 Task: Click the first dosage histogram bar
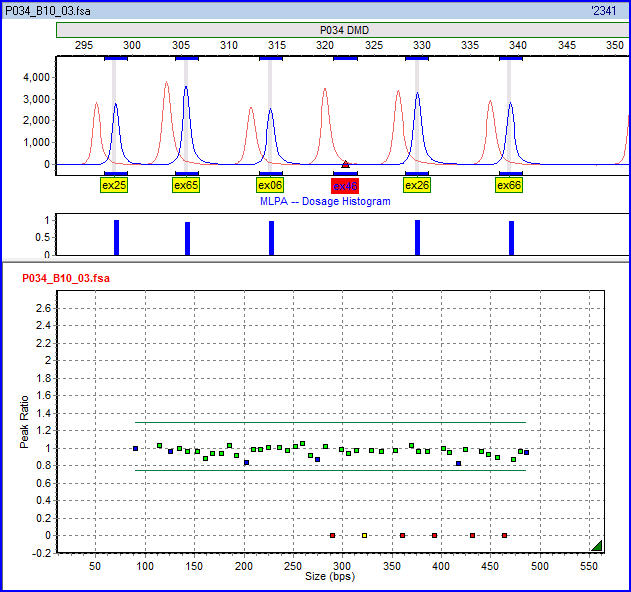click(116, 237)
